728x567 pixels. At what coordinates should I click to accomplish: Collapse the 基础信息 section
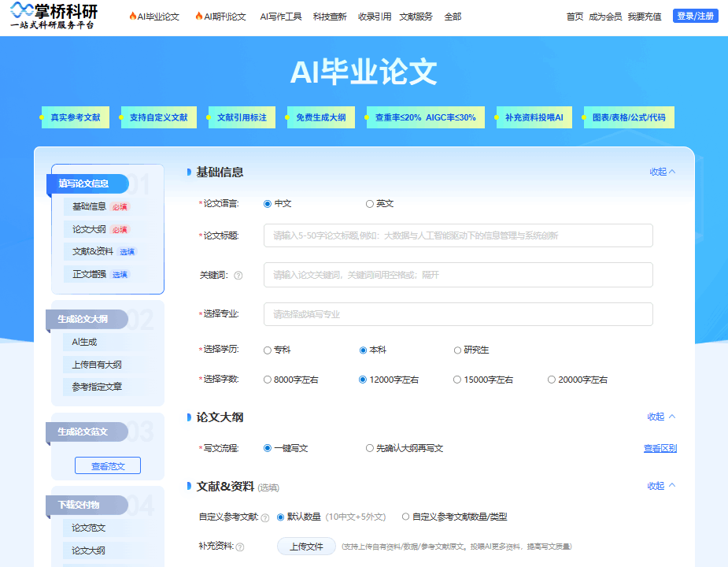click(x=663, y=172)
